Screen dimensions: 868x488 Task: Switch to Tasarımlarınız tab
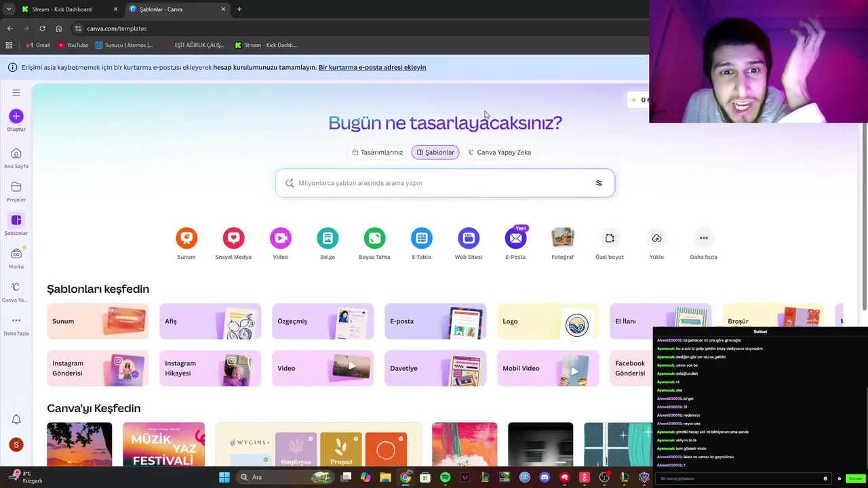pyautogui.click(x=377, y=152)
